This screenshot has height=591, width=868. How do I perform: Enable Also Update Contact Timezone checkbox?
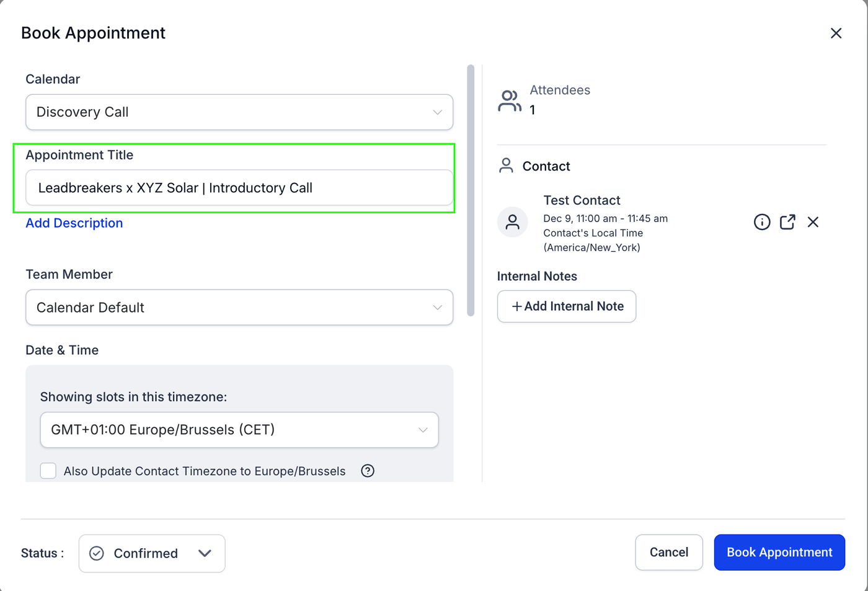pos(48,471)
